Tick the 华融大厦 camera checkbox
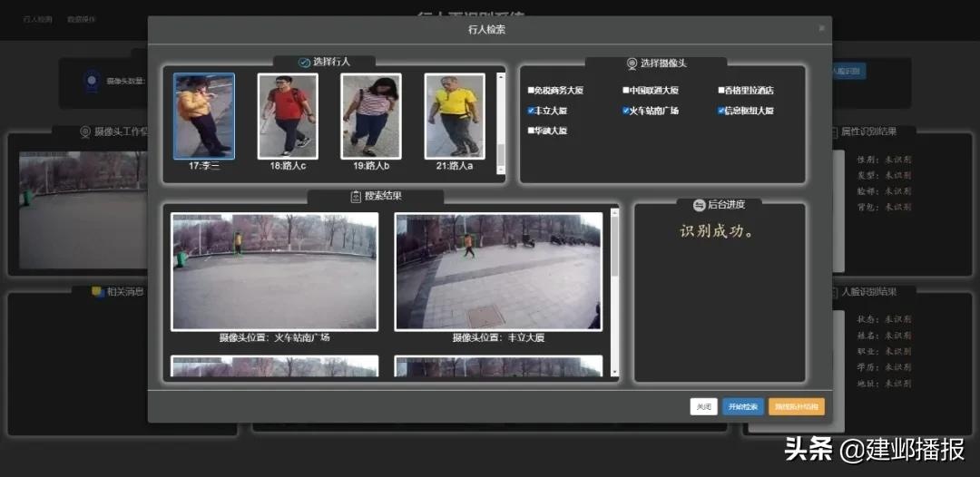The width and height of the screenshot is (980, 477). [x=532, y=131]
